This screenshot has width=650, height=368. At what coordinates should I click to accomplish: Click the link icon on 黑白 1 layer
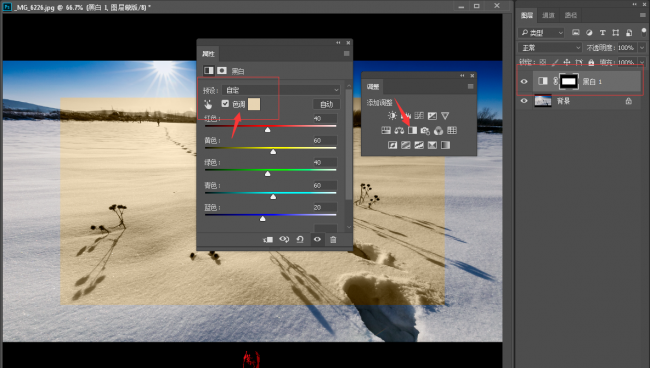[555, 81]
